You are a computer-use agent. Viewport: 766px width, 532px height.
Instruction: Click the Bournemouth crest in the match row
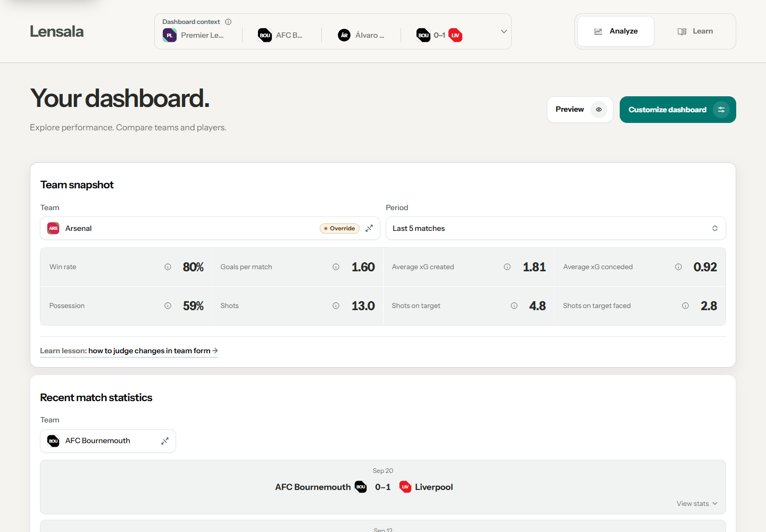coord(361,487)
